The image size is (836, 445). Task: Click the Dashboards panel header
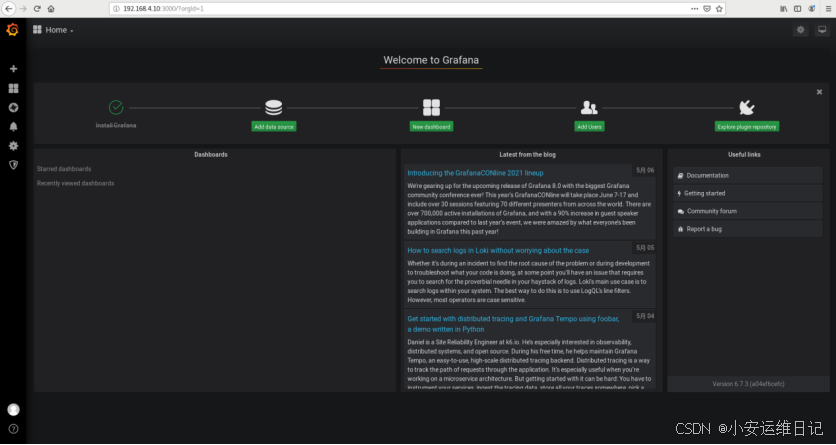coord(211,155)
